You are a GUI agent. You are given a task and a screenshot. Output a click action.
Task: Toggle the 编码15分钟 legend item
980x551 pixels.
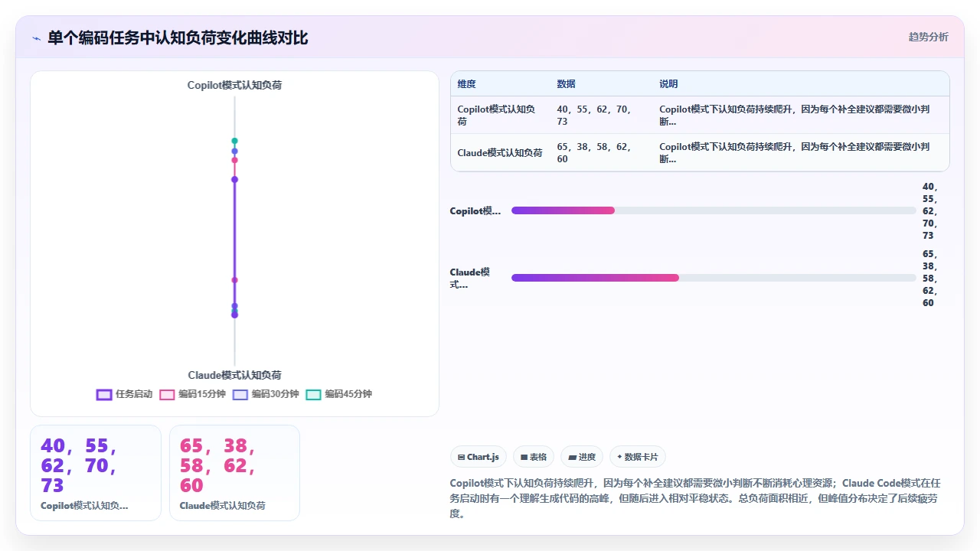192,394
